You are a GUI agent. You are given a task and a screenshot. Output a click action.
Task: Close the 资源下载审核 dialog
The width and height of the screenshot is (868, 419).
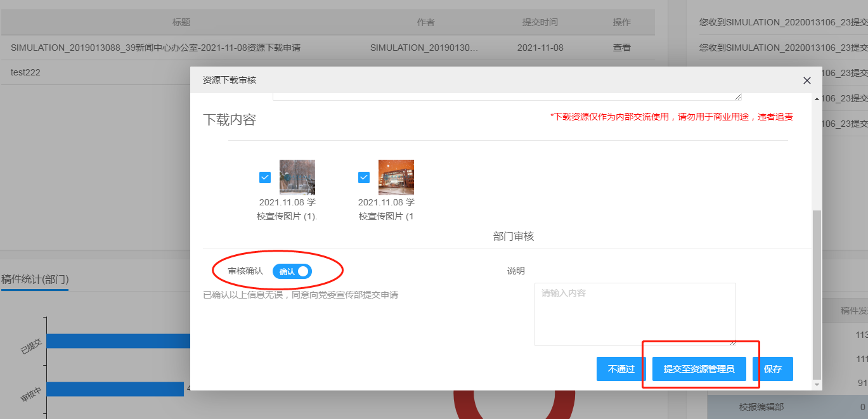[806, 81]
